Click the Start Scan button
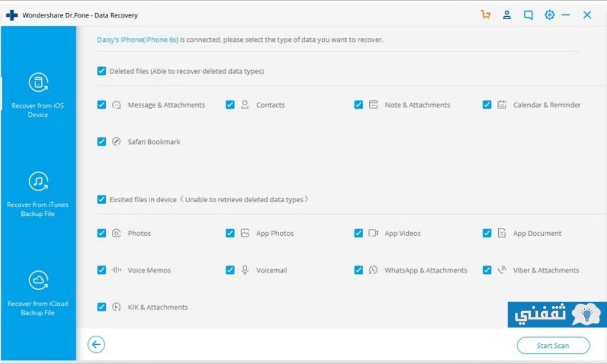The width and height of the screenshot is (607, 364). (553, 346)
